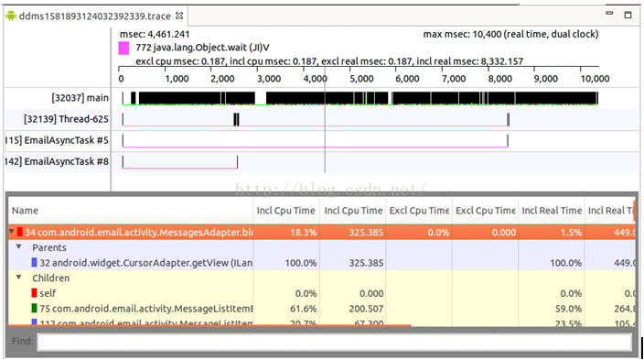The width and height of the screenshot is (644, 360).
Task: Select the 75 MessageListItem child row
Action: click(x=322, y=309)
